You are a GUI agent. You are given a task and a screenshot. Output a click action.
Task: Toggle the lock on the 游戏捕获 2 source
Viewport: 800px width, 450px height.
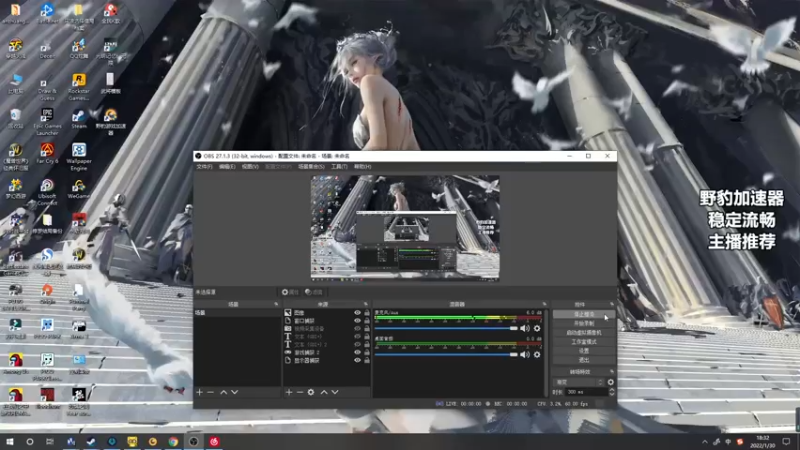tap(367, 353)
